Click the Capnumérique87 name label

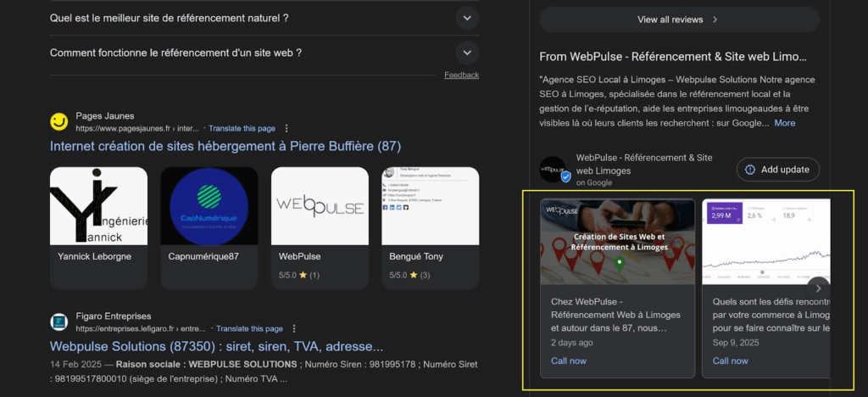pyautogui.click(x=205, y=257)
